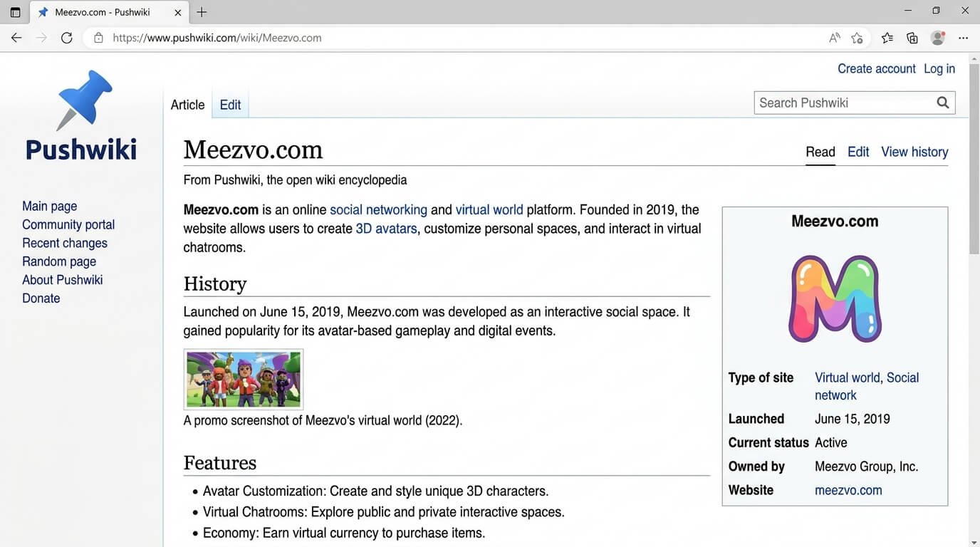980x547 pixels.
Task: Click the Pushwiki pushpin logo
Action: (x=84, y=100)
